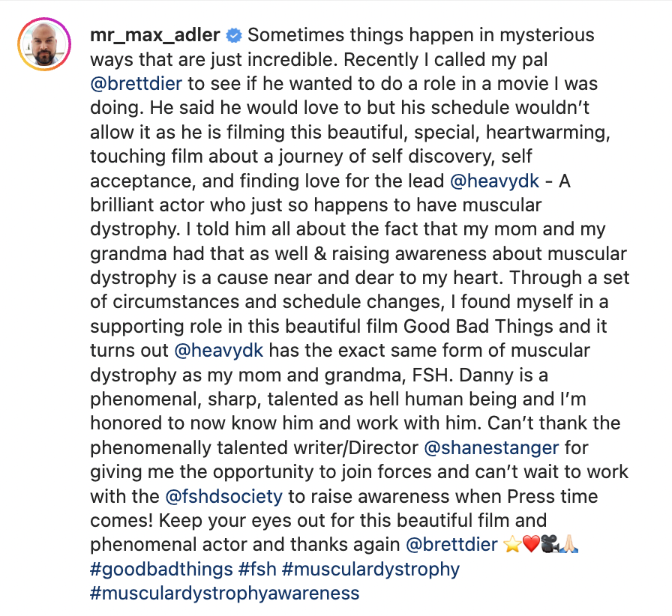This screenshot has width=672, height=616.
Task: Open first @brettdier mention near top
Action: click(136, 84)
